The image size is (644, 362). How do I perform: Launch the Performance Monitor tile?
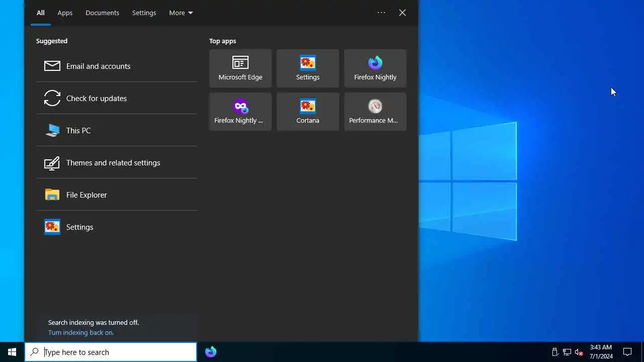pos(375,112)
